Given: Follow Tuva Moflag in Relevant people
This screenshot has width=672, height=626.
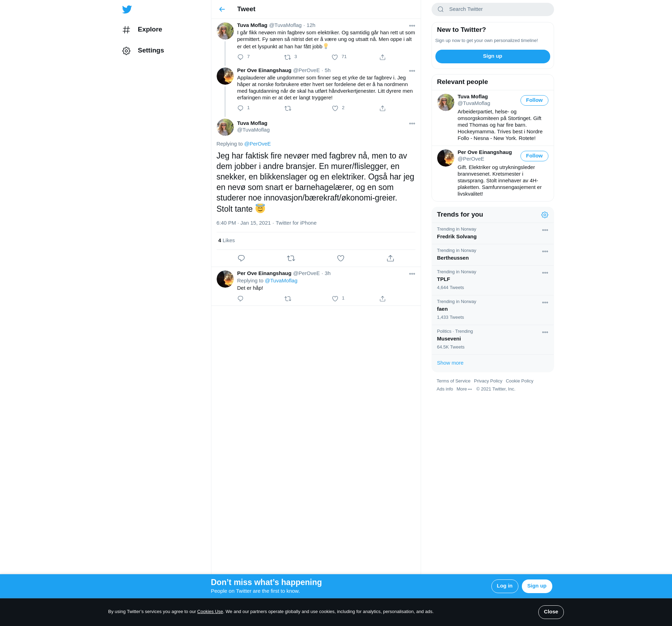Looking at the screenshot, I should 534,100.
